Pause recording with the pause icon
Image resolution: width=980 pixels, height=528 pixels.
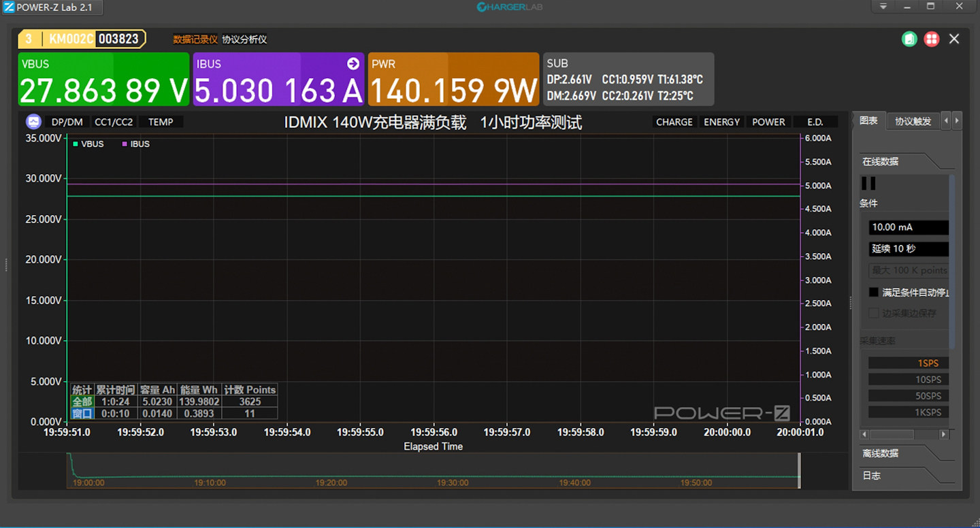point(868,183)
